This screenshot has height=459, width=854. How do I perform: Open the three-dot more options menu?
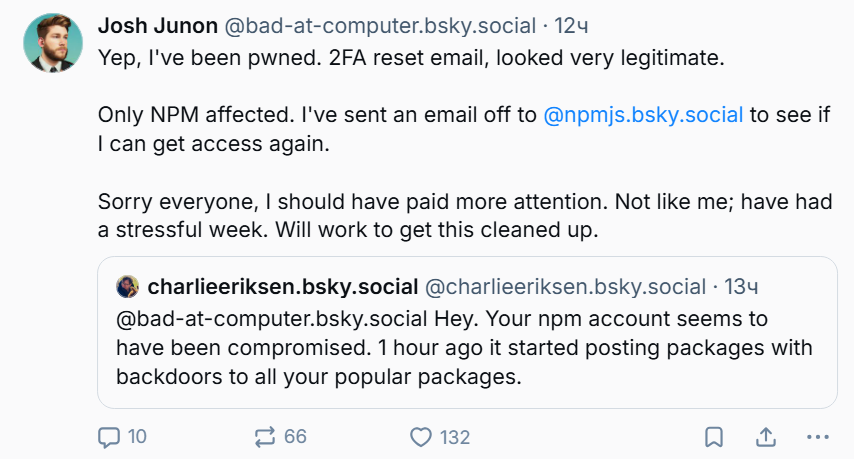[x=818, y=437]
